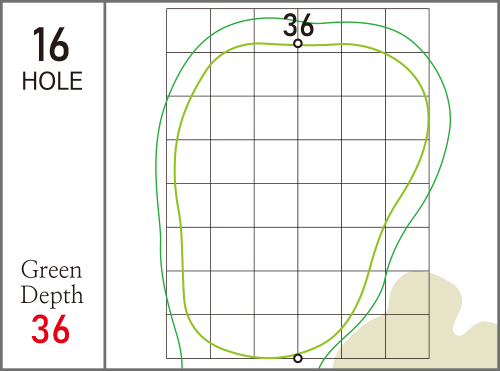Click the capital G in Green
Image resolution: width=500 pixels, height=371 pixels.
[x=29, y=269]
